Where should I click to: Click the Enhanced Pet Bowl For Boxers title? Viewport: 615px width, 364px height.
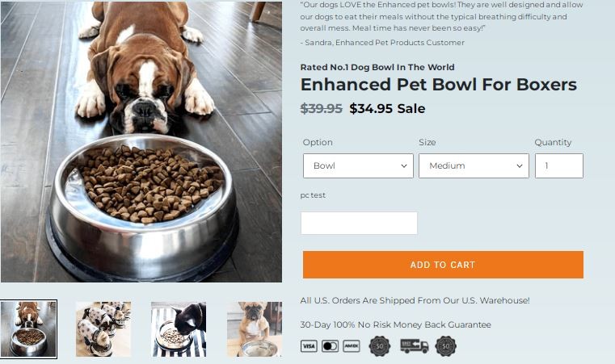click(x=438, y=85)
